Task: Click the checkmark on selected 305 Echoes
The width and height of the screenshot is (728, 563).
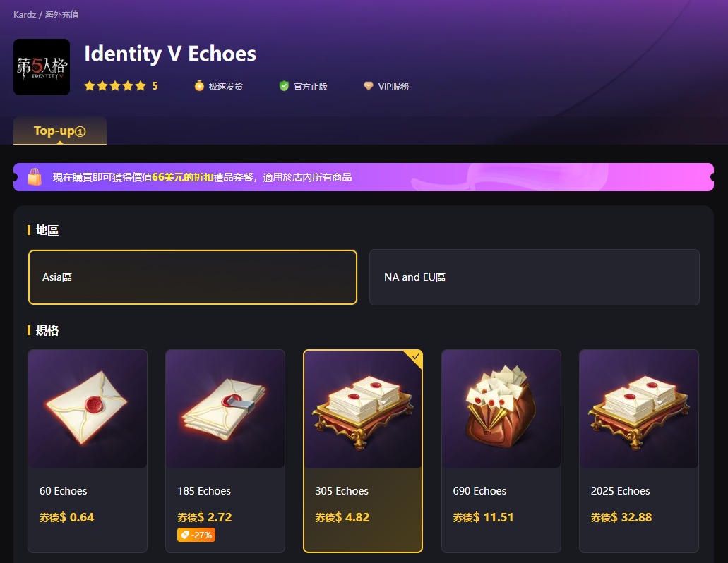Action: pyautogui.click(x=415, y=356)
